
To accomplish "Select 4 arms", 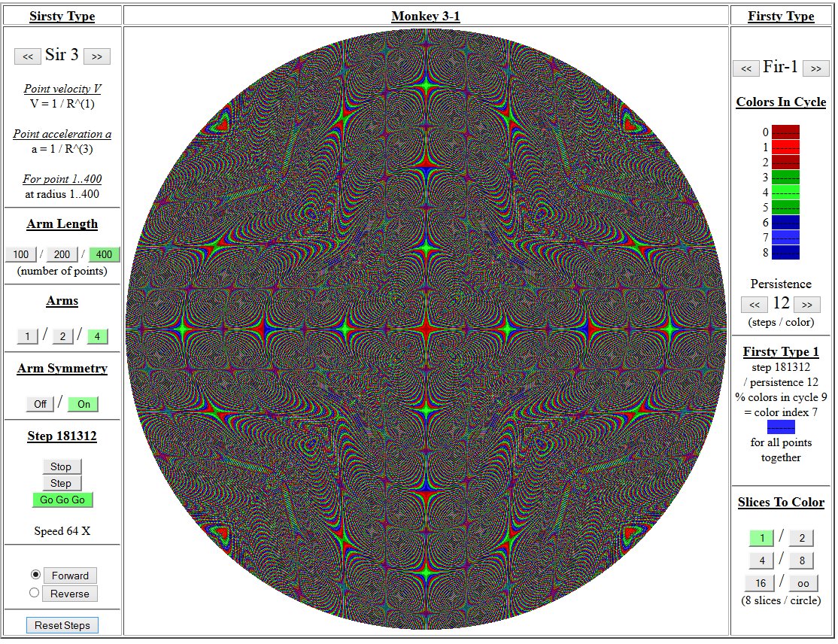I will 97,336.
